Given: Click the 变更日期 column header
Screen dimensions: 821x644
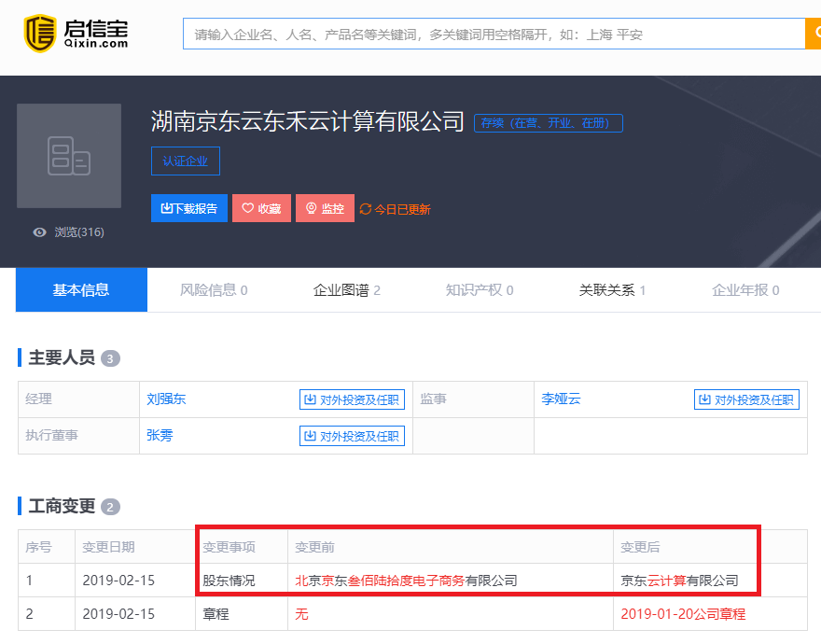Looking at the screenshot, I should tap(108, 547).
